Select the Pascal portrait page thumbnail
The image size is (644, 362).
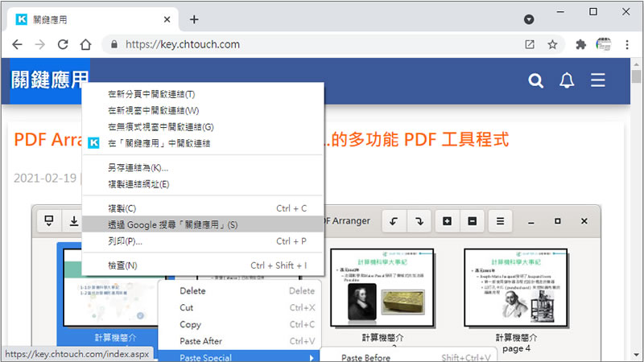click(382, 288)
